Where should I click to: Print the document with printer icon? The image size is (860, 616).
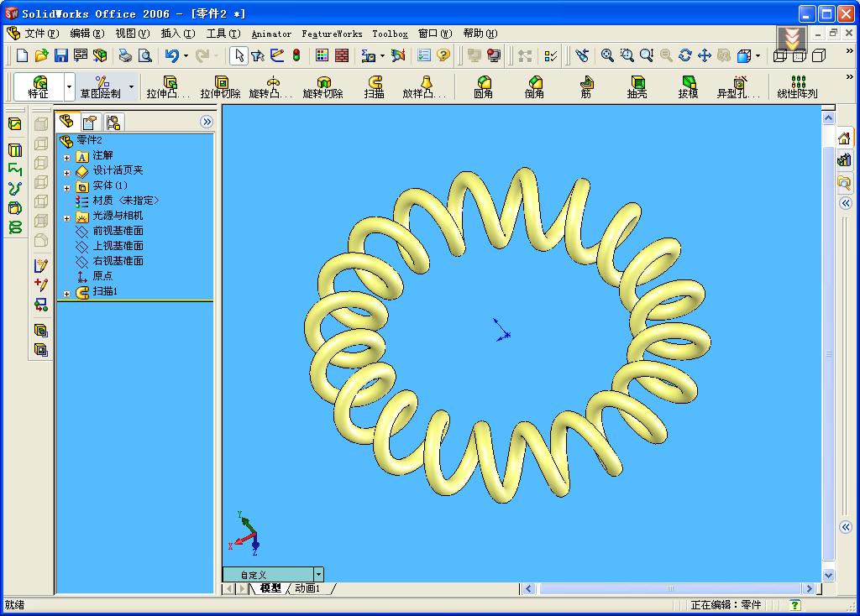coord(126,55)
